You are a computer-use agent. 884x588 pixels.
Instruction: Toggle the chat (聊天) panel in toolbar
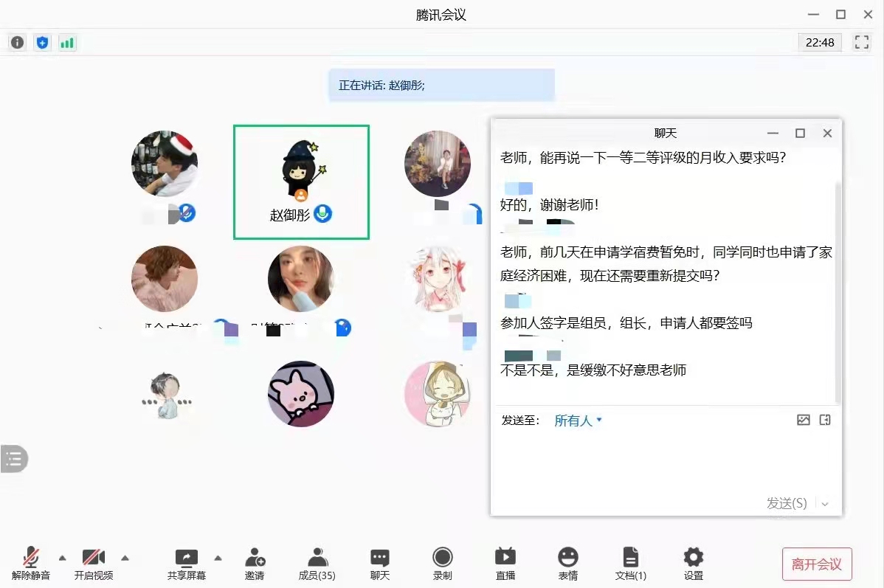(380, 563)
